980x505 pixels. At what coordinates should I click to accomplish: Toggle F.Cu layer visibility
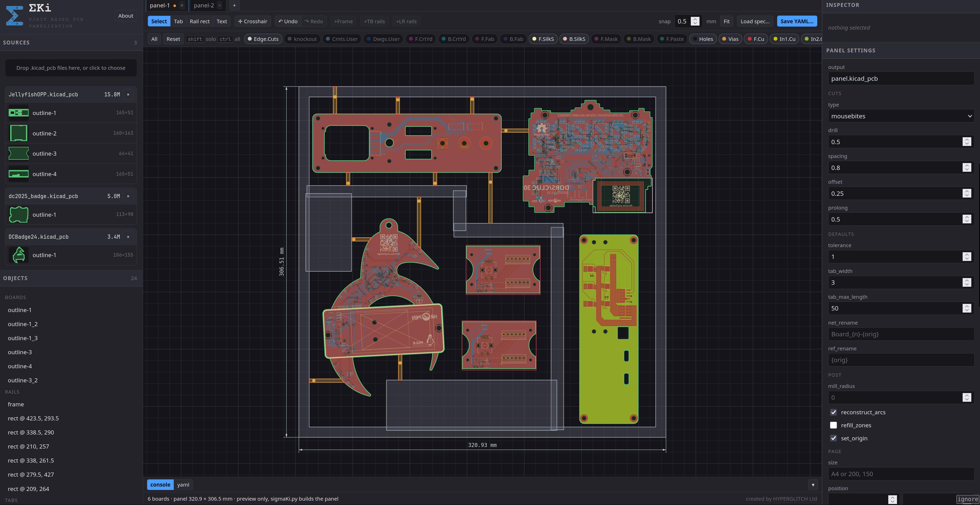tap(755, 39)
